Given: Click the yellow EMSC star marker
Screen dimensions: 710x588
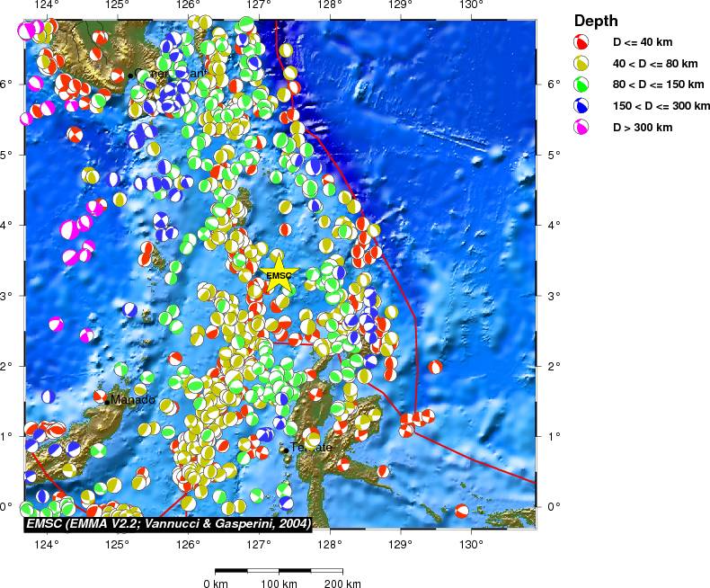Looking at the screenshot, I should tap(280, 275).
